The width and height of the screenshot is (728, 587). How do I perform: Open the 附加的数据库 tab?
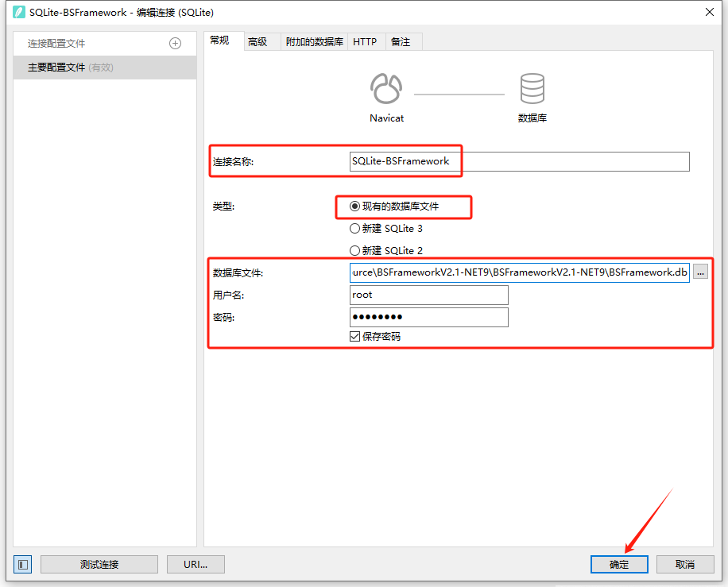click(314, 42)
